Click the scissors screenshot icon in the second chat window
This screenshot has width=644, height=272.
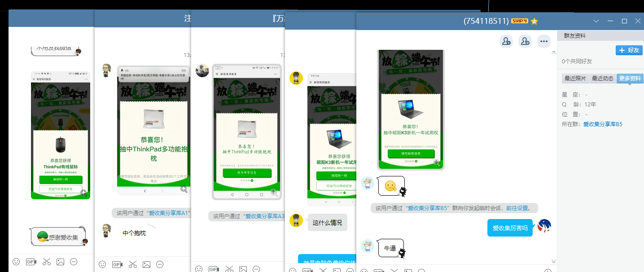coord(132,264)
